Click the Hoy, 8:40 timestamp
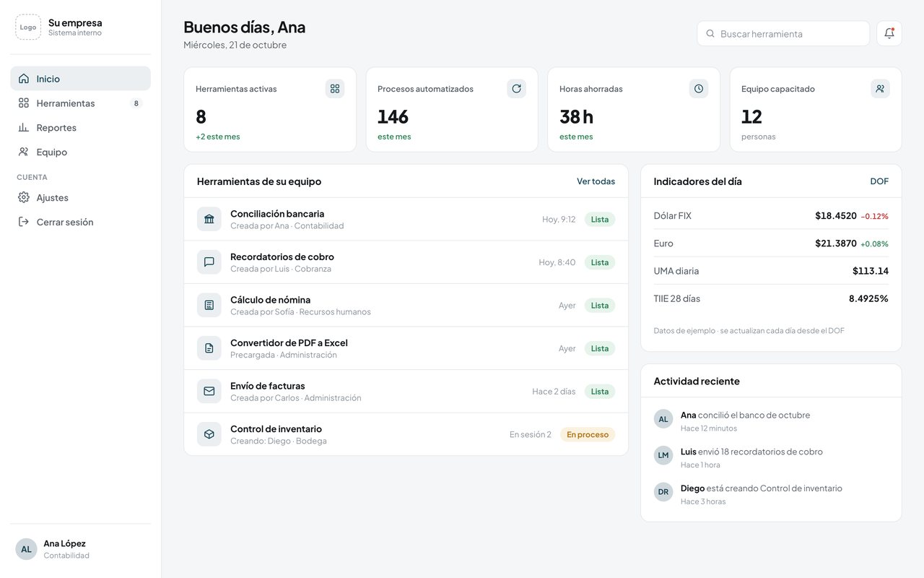 tap(557, 262)
